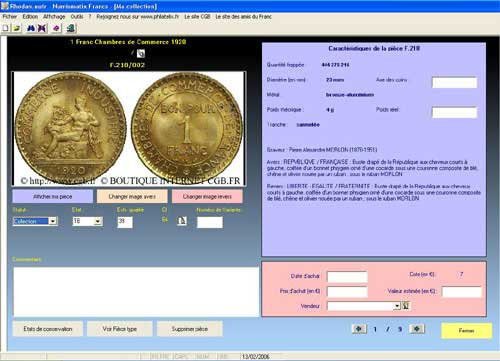Expand the Statut Collection dropdown
This screenshot has height=361, width=500.
(x=53, y=221)
